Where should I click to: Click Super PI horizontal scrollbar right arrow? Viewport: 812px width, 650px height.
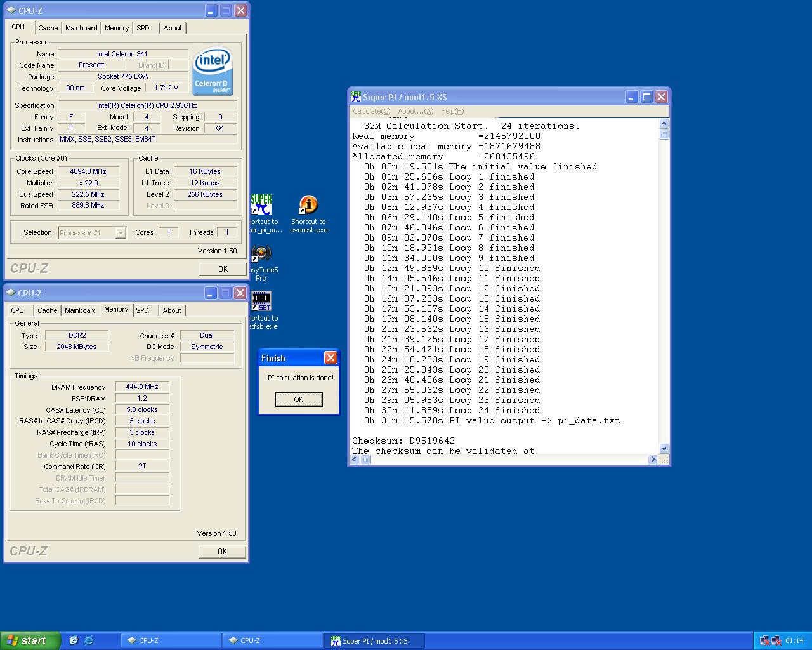653,460
